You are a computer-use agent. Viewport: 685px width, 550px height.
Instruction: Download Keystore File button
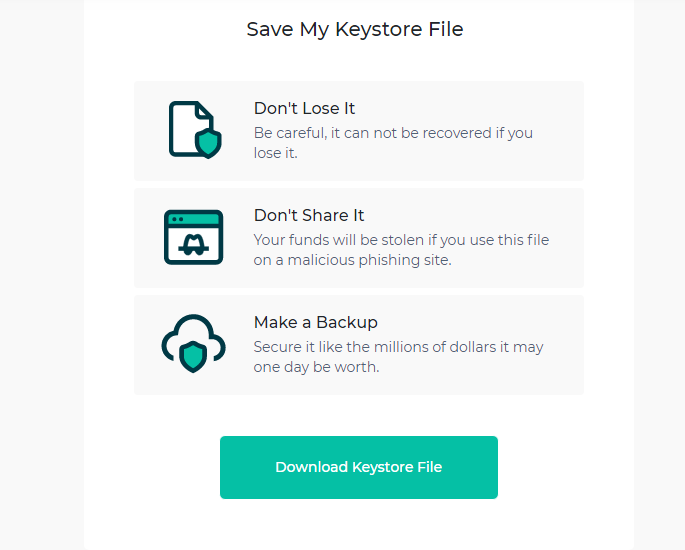[x=359, y=467]
